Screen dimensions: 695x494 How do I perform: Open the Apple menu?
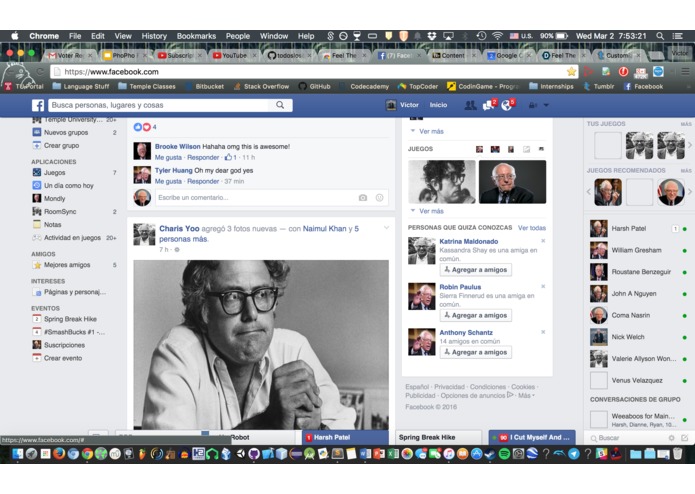[x=15, y=36]
